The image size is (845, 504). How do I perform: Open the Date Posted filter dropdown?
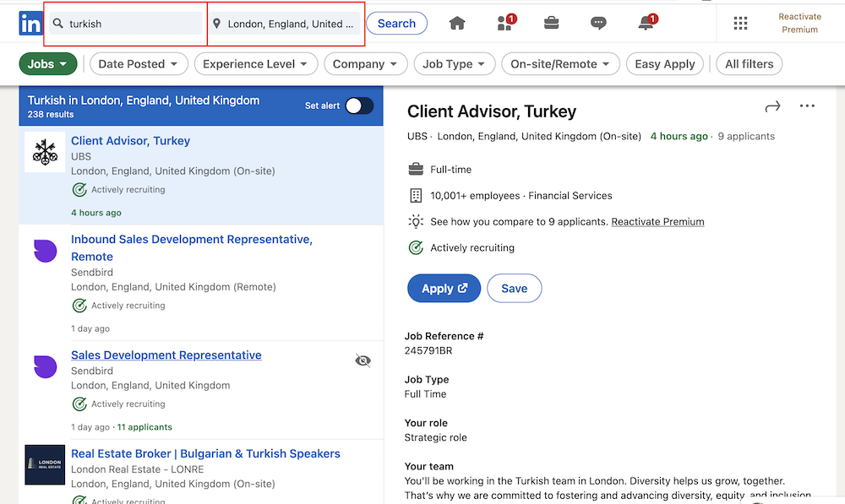pyautogui.click(x=139, y=64)
